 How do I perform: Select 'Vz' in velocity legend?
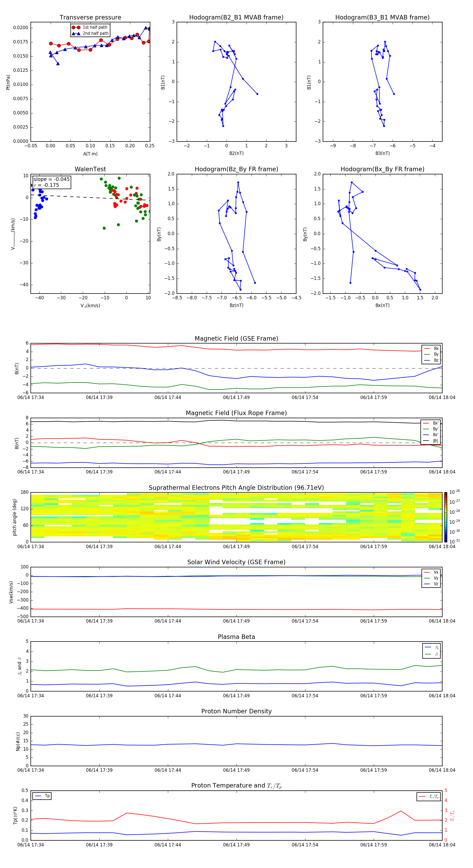click(431, 584)
